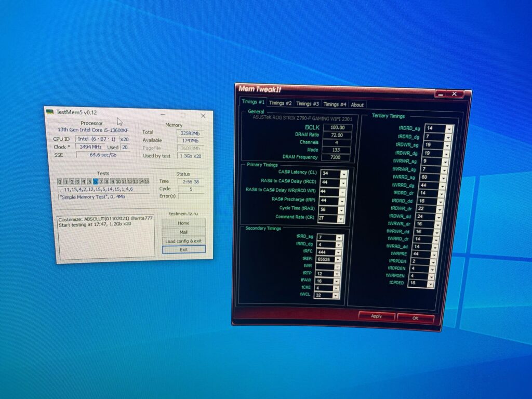Open the tRRD_sg dropdown

click(339, 237)
